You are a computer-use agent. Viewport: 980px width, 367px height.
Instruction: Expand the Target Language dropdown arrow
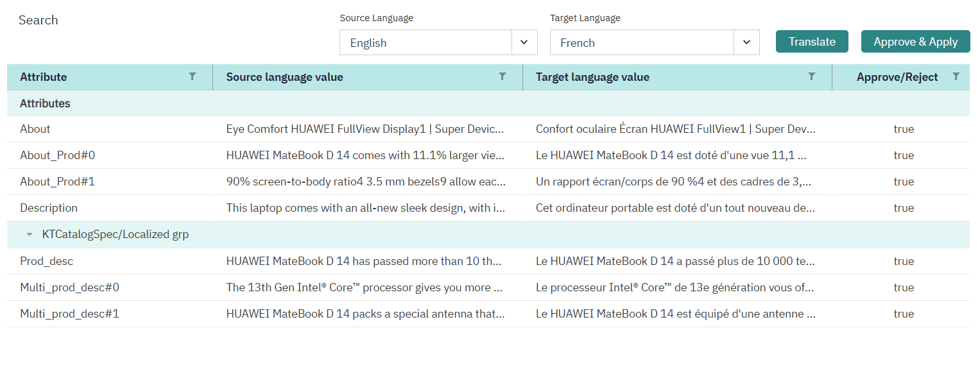click(x=746, y=42)
